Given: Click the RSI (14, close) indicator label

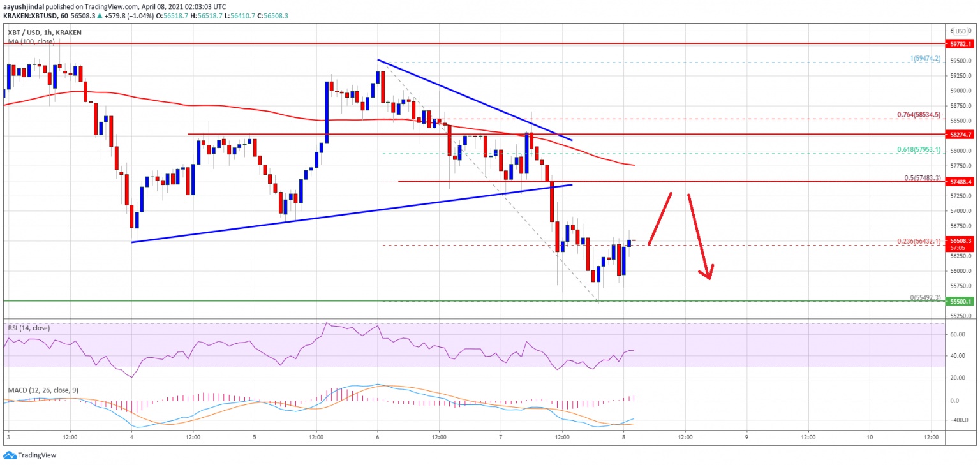Looking at the screenshot, I should coord(29,328).
